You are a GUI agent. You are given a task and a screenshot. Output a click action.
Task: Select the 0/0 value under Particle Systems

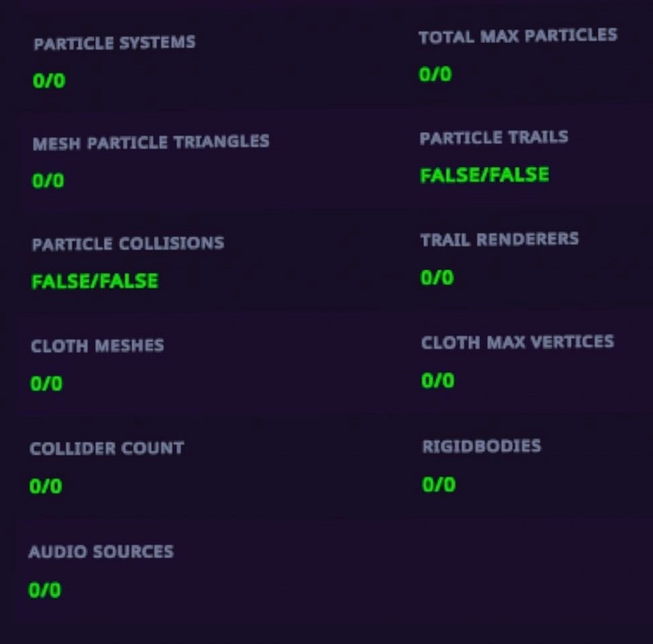(49, 81)
